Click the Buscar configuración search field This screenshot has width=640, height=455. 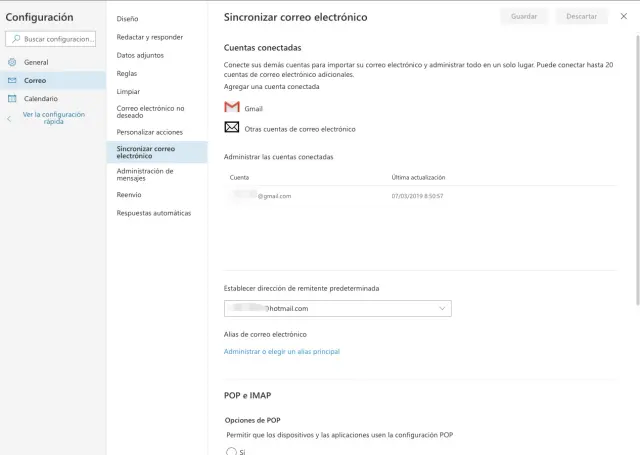click(58, 39)
